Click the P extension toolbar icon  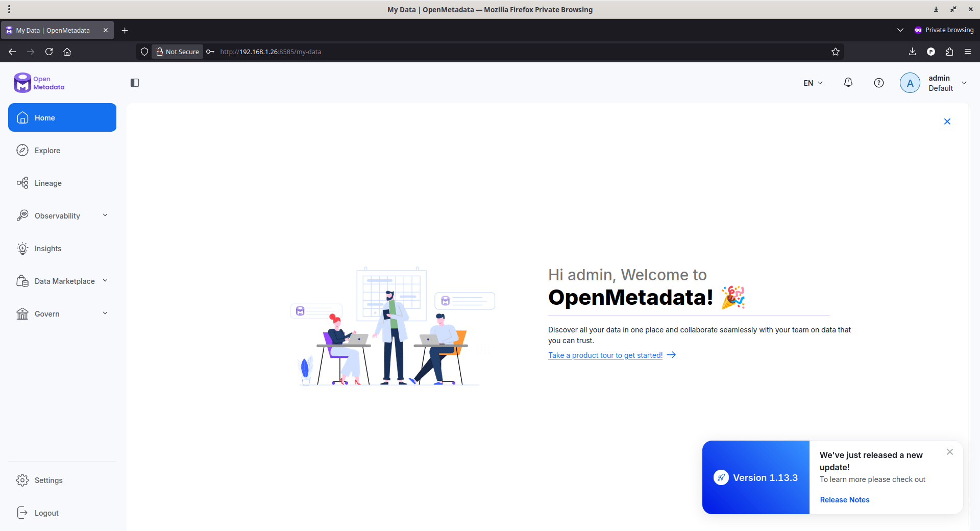coord(931,52)
